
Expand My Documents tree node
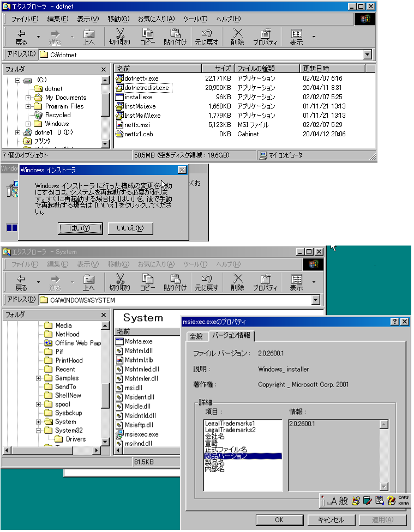point(28,98)
